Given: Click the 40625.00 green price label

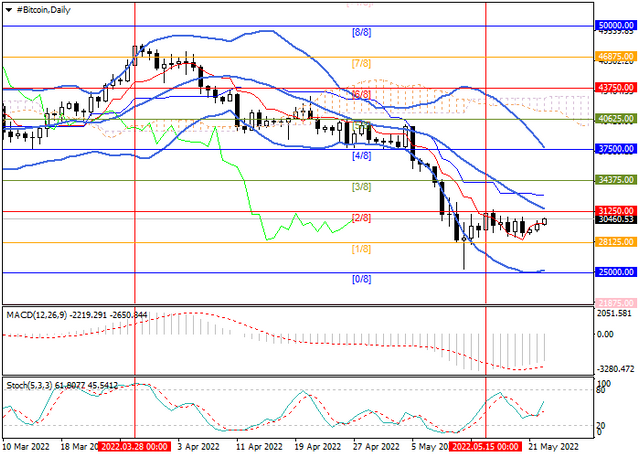Looking at the screenshot, I should pos(616,119).
